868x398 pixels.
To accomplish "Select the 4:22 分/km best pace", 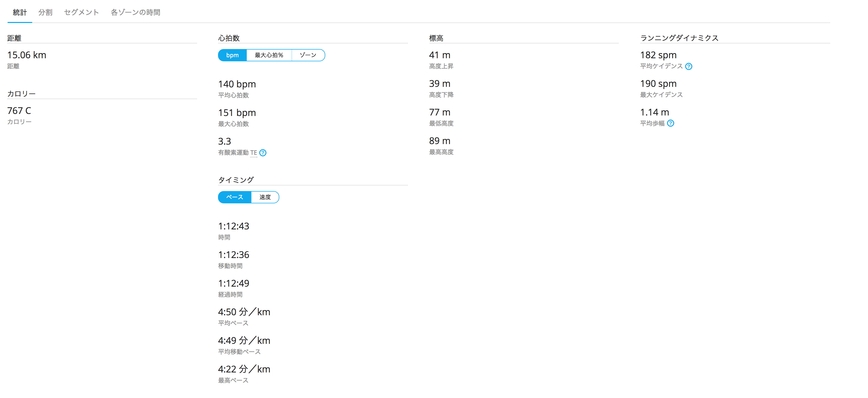I will tap(244, 369).
